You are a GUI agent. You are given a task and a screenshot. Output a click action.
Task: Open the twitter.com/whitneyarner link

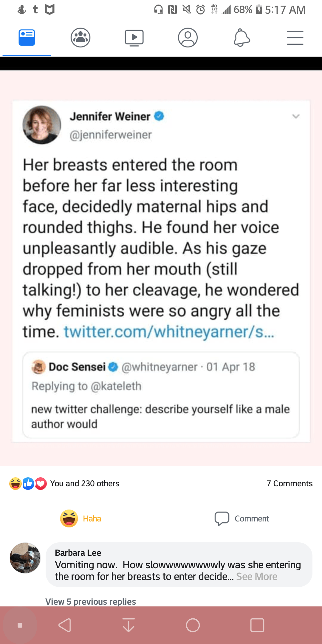click(169, 332)
